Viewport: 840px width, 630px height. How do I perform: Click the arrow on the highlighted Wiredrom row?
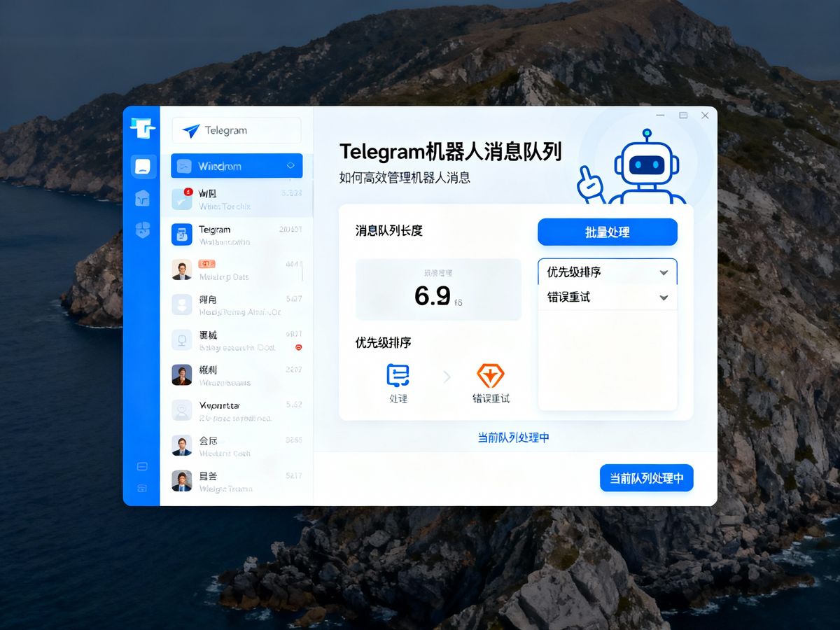click(x=290, y=166)
